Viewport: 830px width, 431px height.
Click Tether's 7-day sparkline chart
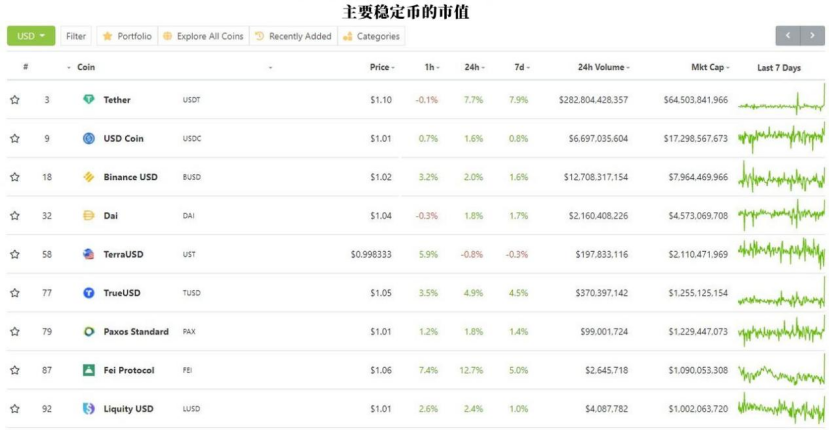(781, 100)
